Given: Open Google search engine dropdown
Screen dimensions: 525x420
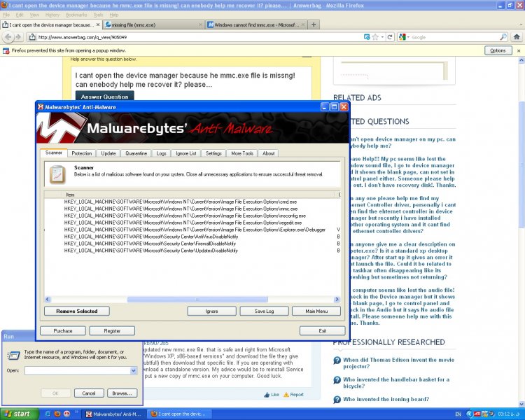Looking at the screenshot, I should click(404, 37).
